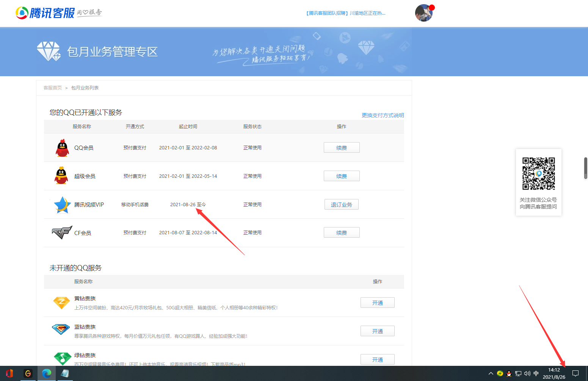
Task: Click the 腾讯视频VIP star icon
Action: (x=62, y=205)
